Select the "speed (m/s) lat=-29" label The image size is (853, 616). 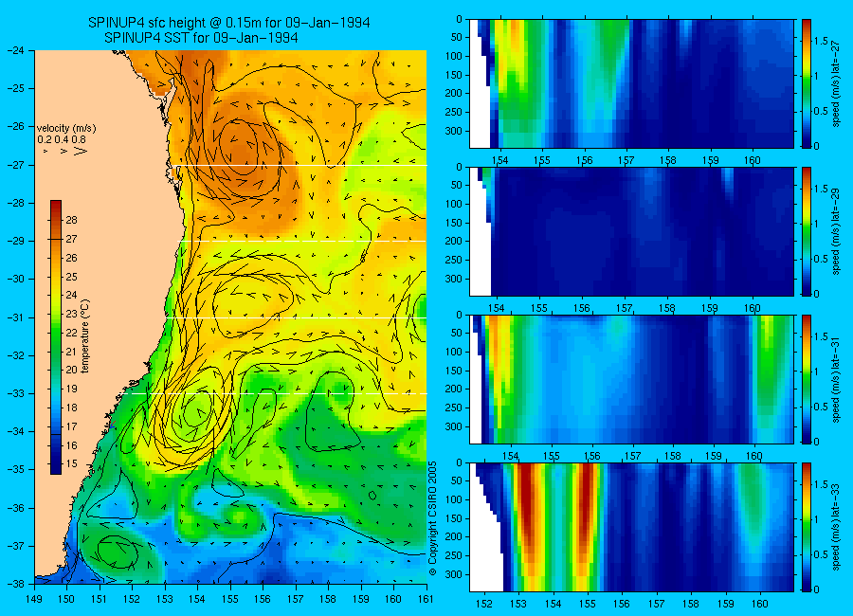pos(837,232)
